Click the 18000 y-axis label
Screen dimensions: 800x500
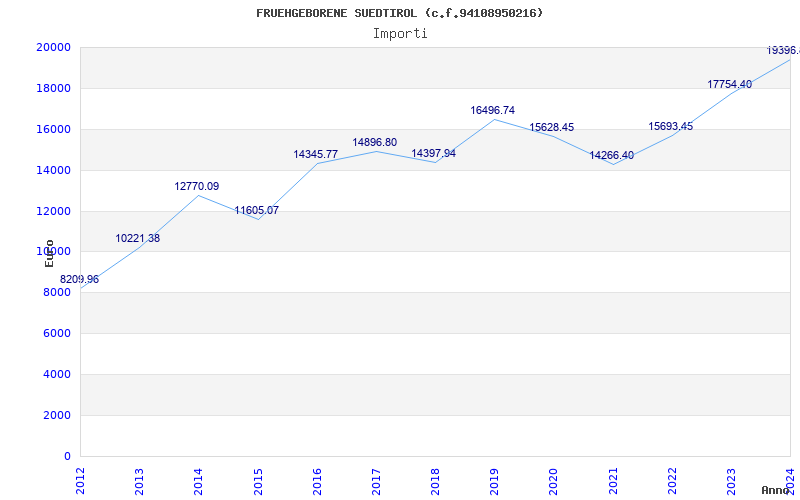click(53, 88)
